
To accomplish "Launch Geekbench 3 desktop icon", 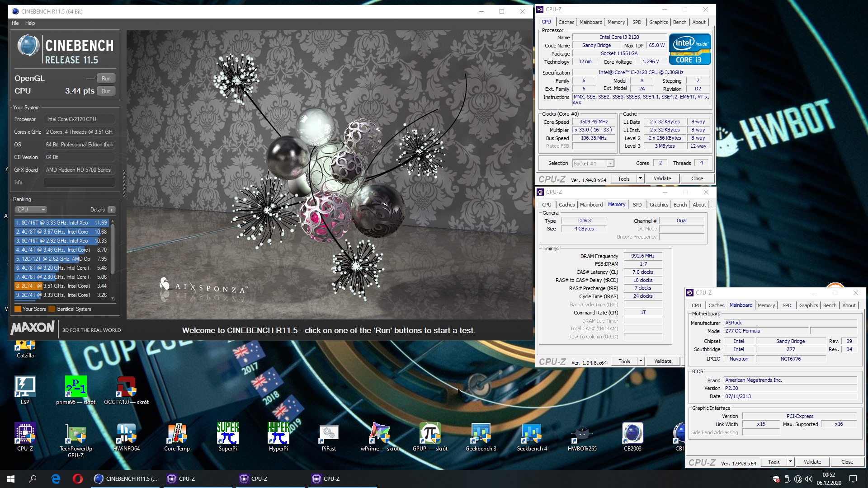I will click(481, 436).
